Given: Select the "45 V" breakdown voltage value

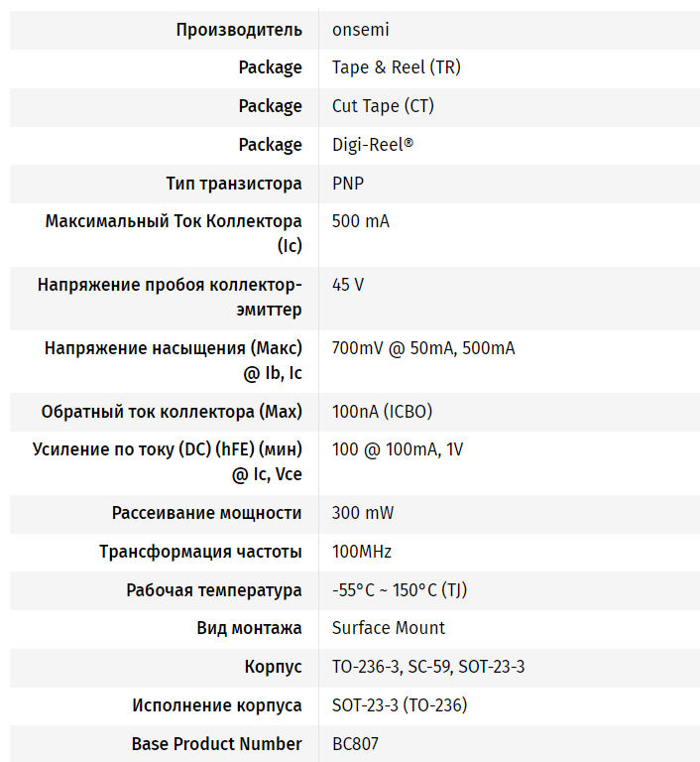Looking at the screenshot, I should click(348, 285).
